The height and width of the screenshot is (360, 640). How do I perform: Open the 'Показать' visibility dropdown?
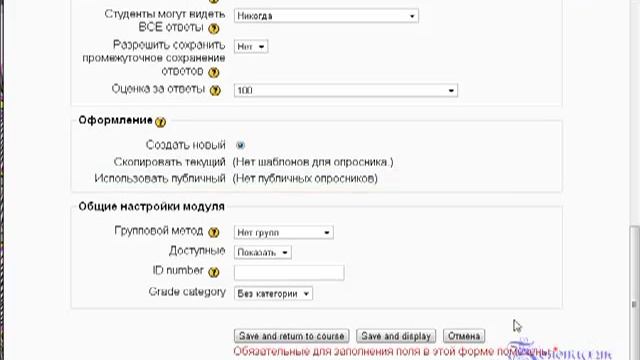pos(262,252)
